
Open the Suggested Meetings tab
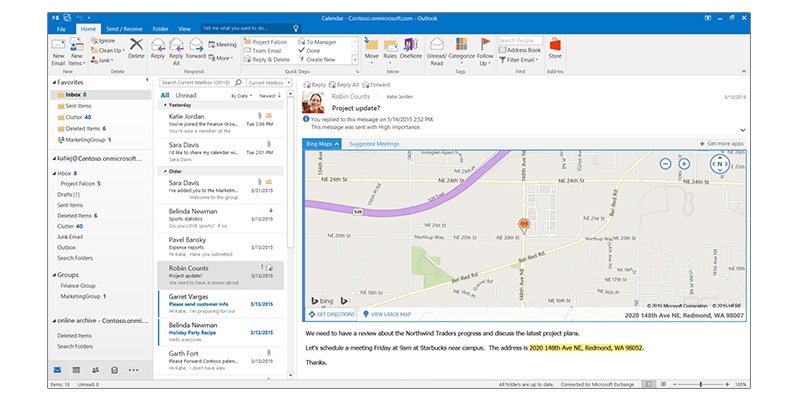coord(377,144)
